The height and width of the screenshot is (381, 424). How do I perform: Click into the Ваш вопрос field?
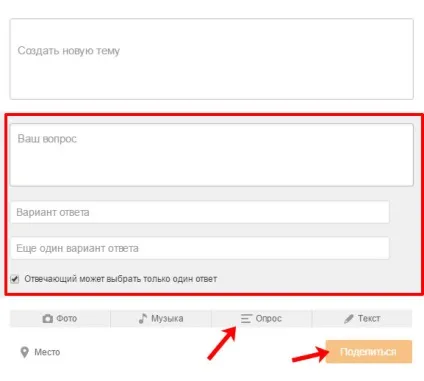click(212, 155)
